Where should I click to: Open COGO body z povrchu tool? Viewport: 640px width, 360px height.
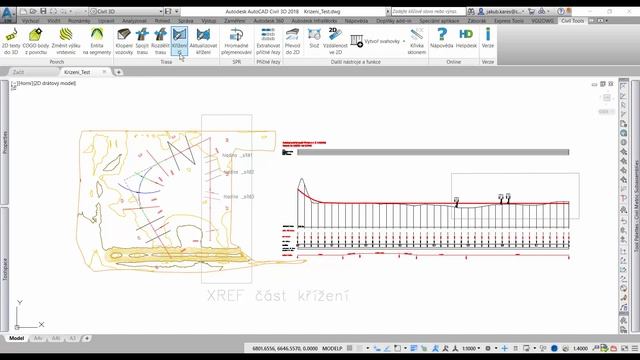36,41
